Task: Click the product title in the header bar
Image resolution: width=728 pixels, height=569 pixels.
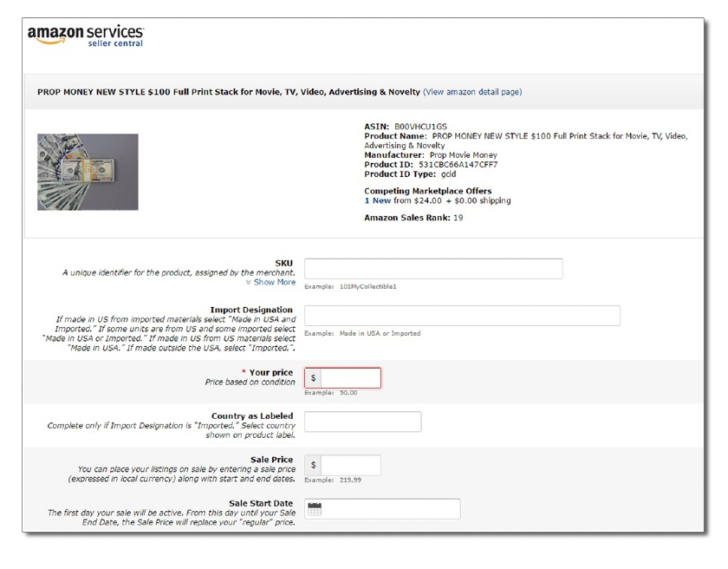Action: coord(229,92)
